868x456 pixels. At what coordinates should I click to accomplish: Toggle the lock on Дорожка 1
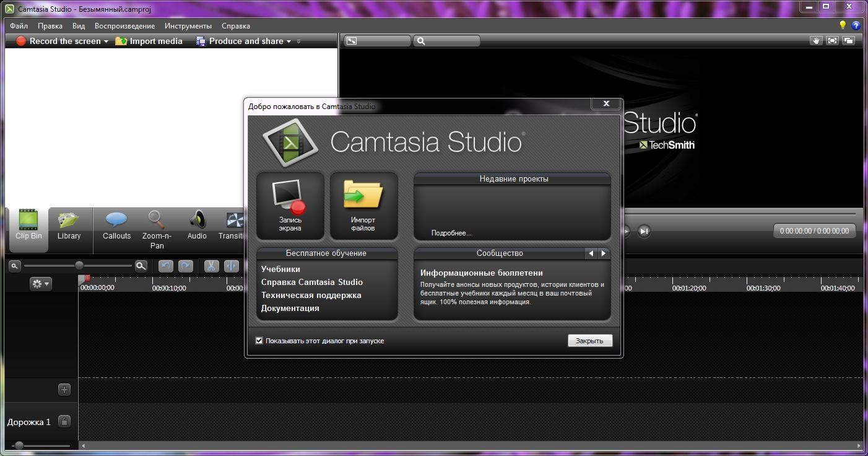tap(64, 422)
